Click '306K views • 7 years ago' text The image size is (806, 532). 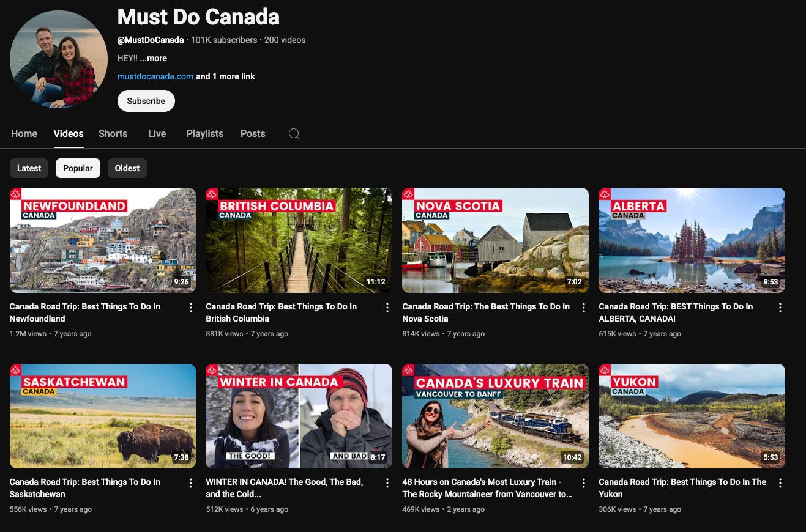tap(640, 509)
